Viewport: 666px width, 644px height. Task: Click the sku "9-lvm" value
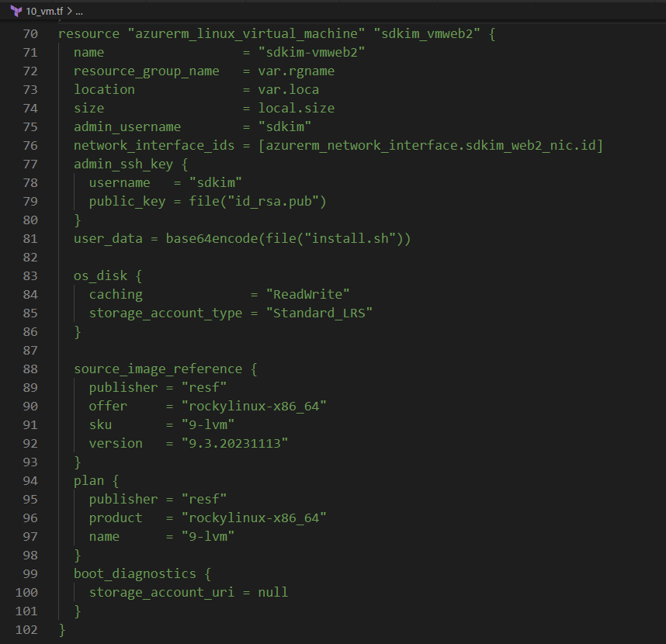(x=208, y=425)
